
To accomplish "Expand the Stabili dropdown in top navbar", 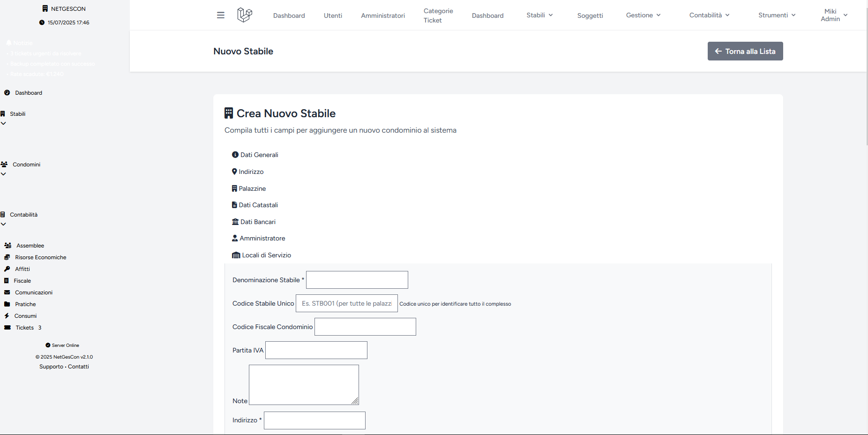I will 540,15.
